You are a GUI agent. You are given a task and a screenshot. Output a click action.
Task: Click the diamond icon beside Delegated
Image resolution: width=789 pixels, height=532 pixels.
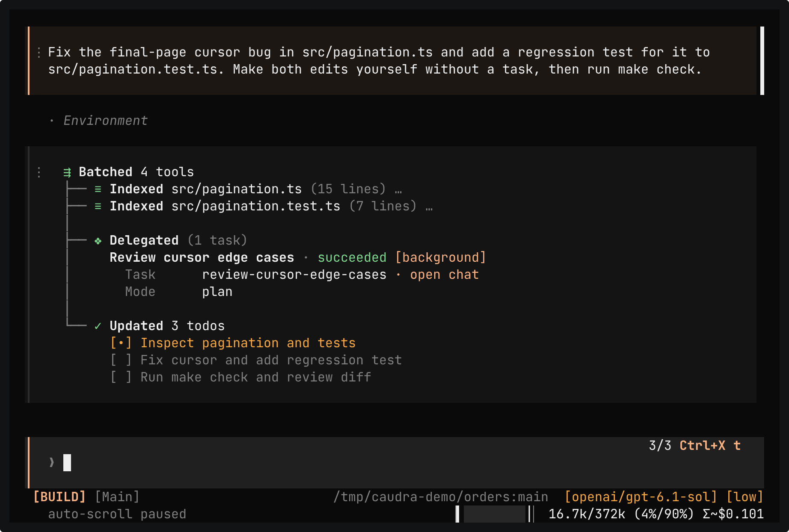[x=98, y=241]
